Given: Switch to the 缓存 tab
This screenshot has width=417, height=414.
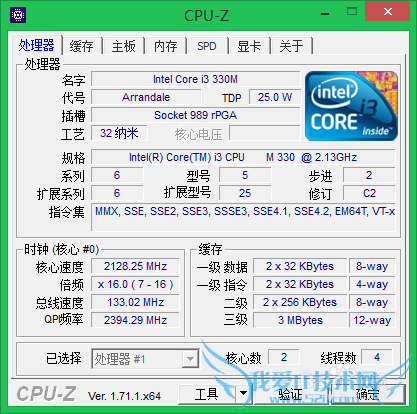Looking at the screenshot, I should [82, 46].
